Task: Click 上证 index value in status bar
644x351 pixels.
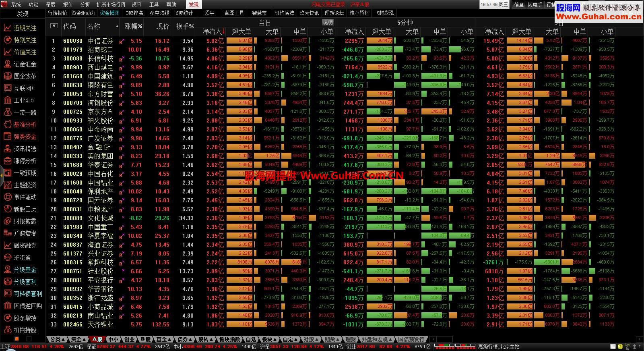Action: pyautogui.click(x=20, y=347)
